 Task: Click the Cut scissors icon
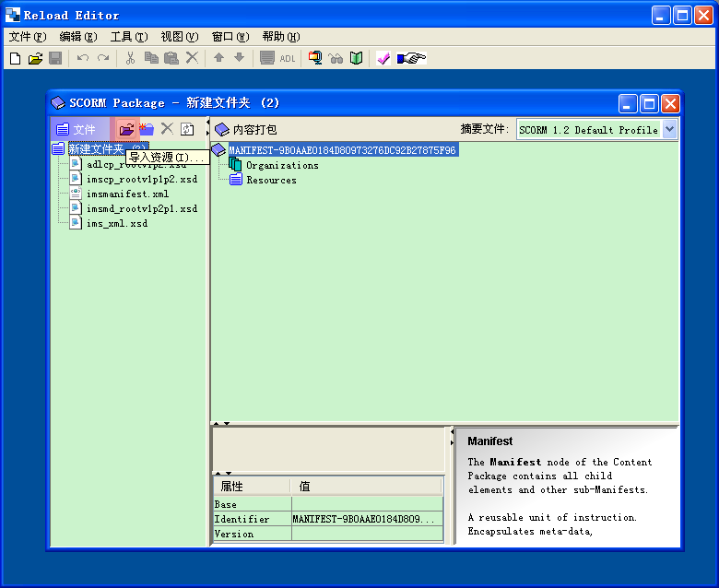(x=131, y=58)
